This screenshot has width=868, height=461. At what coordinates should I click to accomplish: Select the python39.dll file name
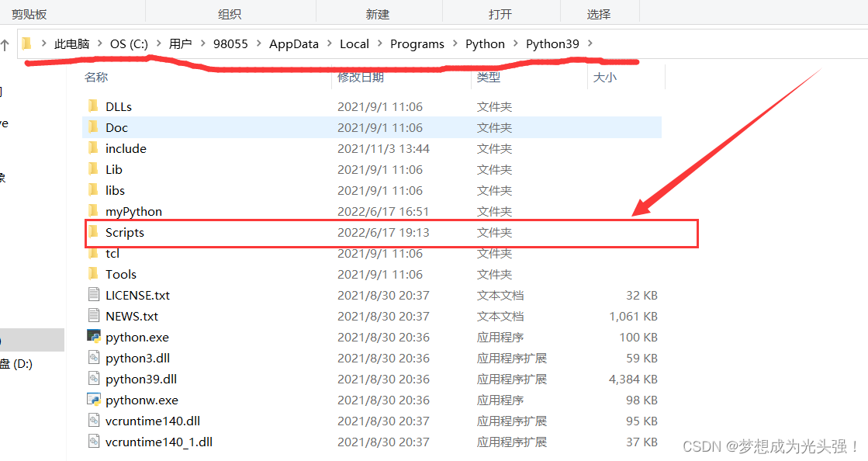[x=141, y=380]
